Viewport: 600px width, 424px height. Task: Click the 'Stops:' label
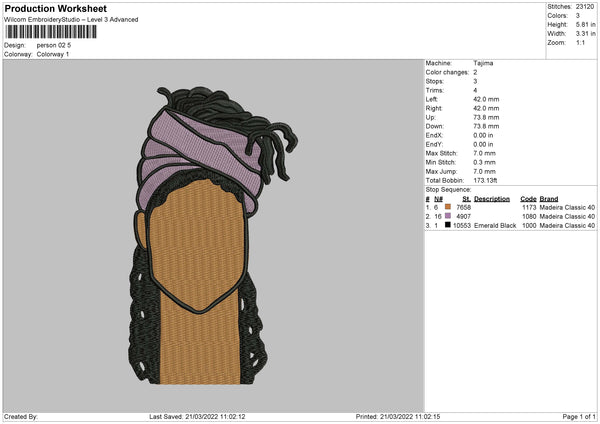[435, 82]
